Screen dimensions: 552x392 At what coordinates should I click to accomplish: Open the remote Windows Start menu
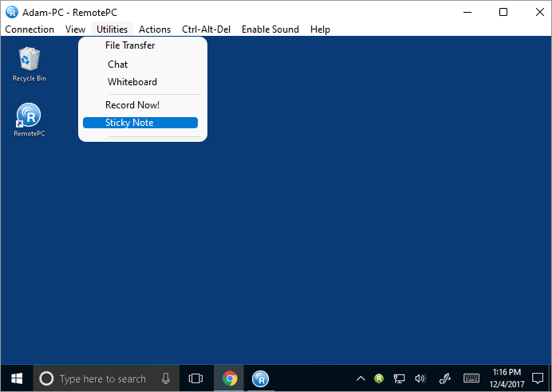17,378
